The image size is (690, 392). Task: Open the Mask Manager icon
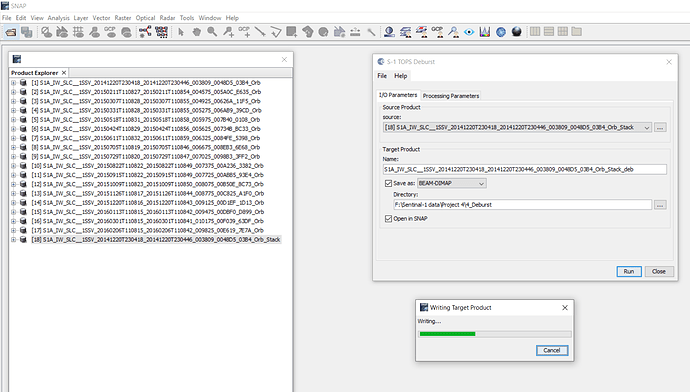tap(421, 32)
